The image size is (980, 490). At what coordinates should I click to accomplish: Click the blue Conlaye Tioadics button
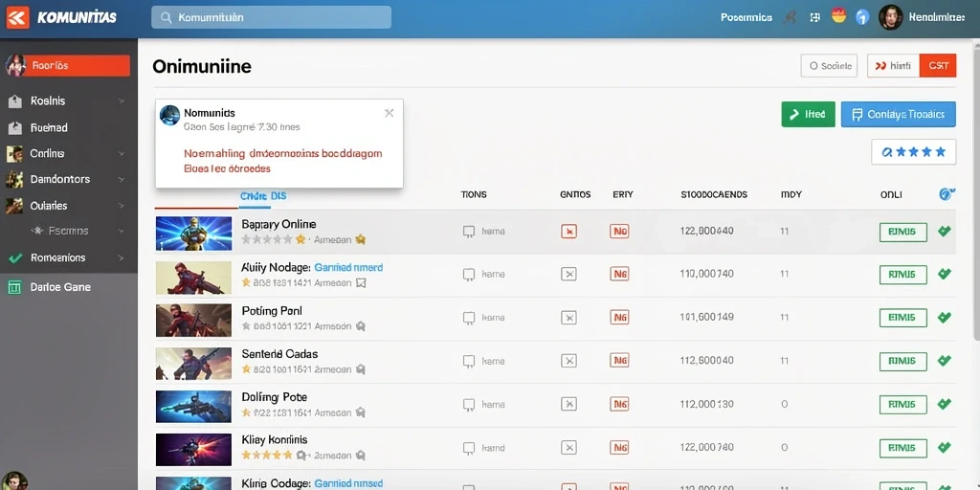click(x=898, y=115)
